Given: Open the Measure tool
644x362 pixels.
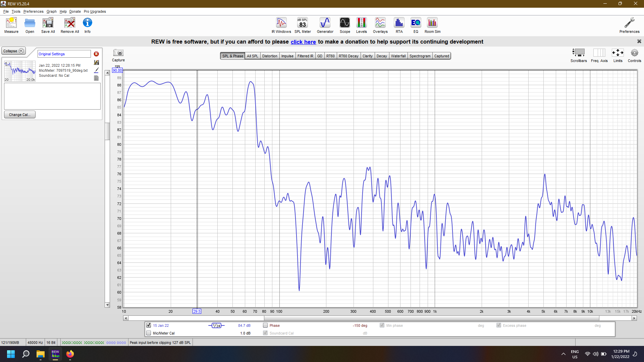Looking at the screenshot, I should [x=11, y=25].
